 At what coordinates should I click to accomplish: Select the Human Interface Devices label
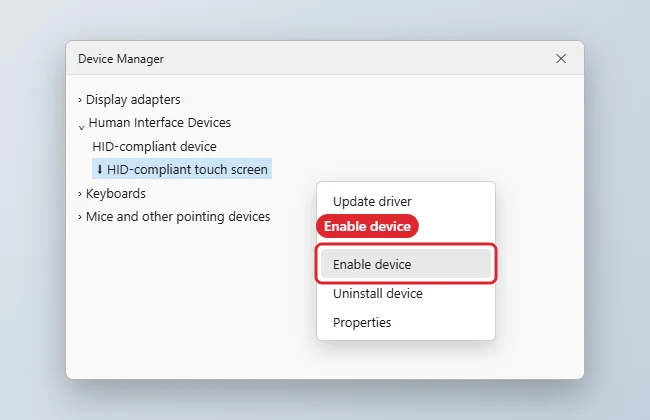point(160,123)
